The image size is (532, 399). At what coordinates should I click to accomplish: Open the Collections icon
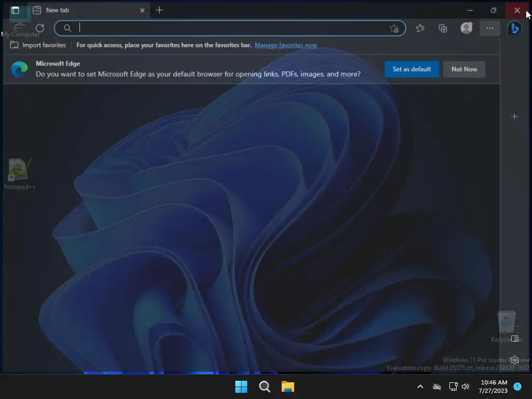coord(443,28)
